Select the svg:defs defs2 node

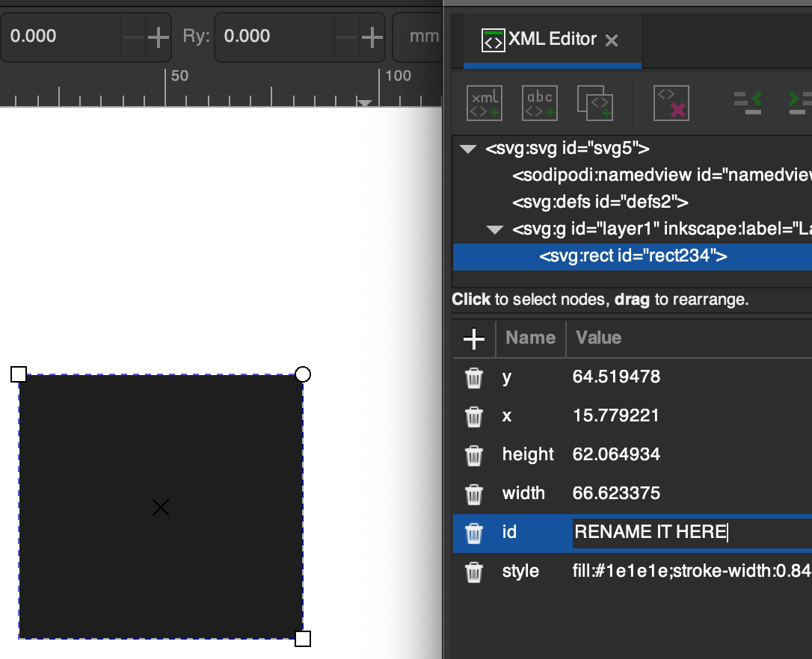(x=600, y=202)
